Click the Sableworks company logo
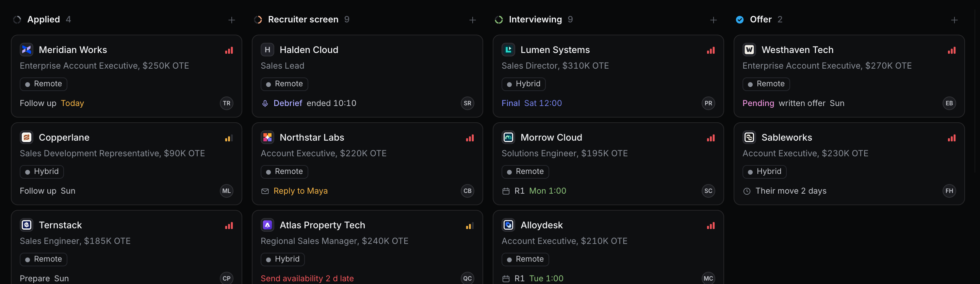This screenshot has width=980, height=284. click(x=749, y=138)
